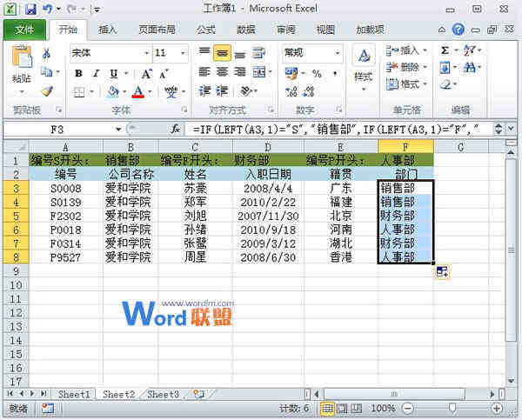
Task: Open Clipboard pane launcher
Action: (x=58, y=110)
